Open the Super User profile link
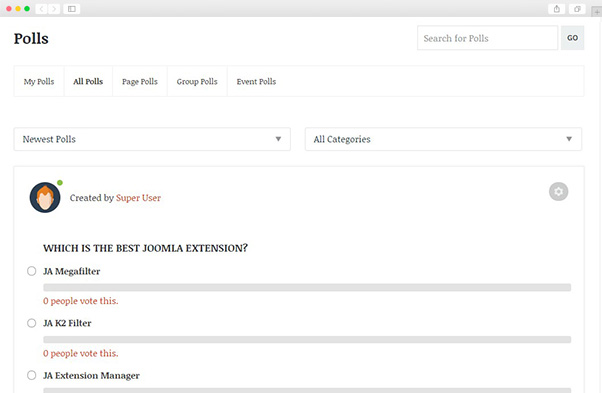 click(x=138, y=198)
